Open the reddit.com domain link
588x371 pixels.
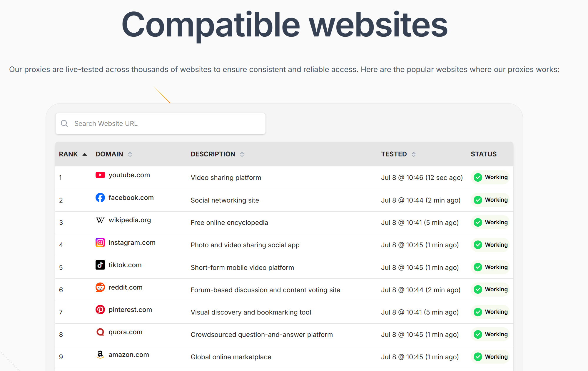126,287
